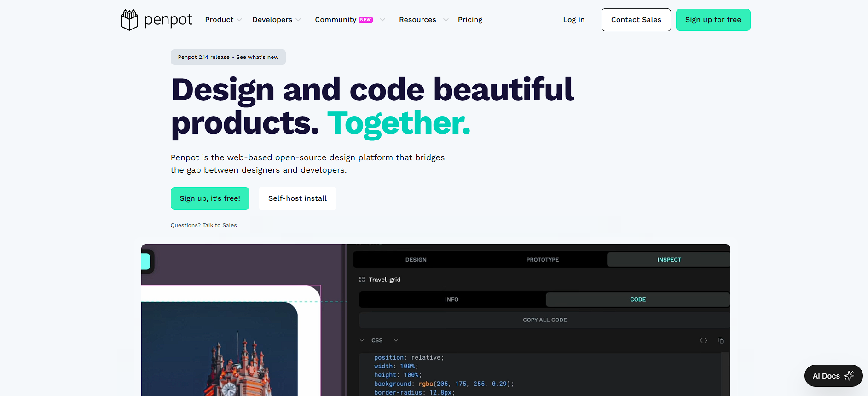The width and height of the screenshot is (868, 396).
Task: Click the AI Docs button label
Action: click(826, 376)
